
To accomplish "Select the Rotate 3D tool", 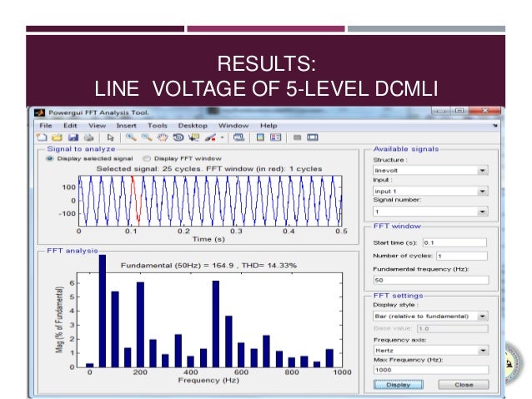I will [x=178, y=137].
